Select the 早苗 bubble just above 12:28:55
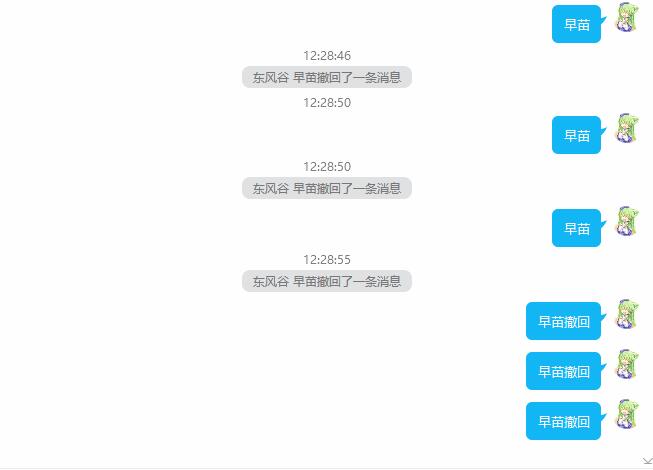Viewport: 653px width, 470px height. point(576,228)
